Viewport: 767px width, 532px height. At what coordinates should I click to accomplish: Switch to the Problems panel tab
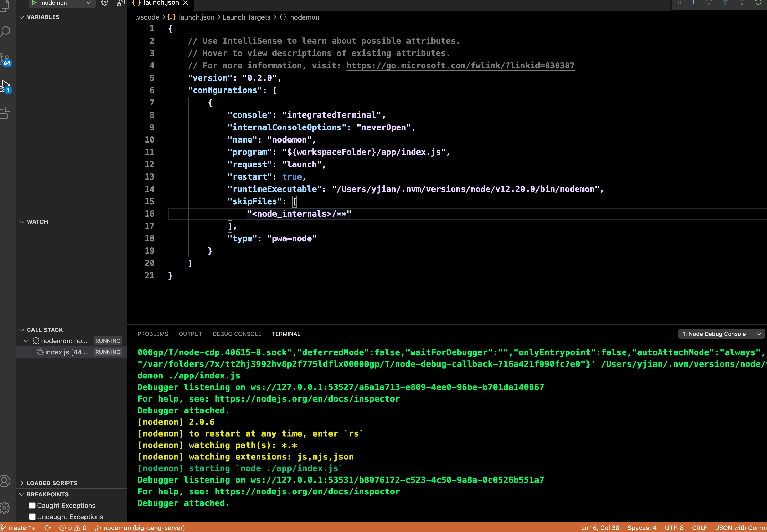[x=152, y=334]
